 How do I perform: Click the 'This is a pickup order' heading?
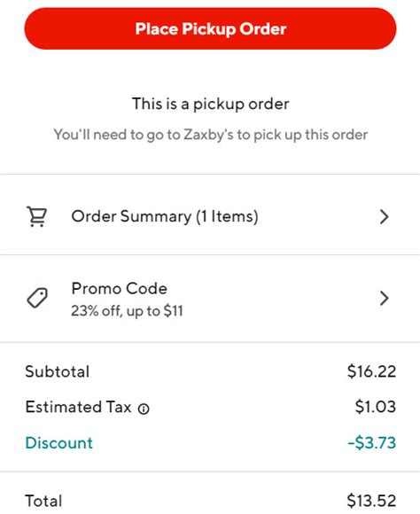pyautogui.click(x=211, y=104)
